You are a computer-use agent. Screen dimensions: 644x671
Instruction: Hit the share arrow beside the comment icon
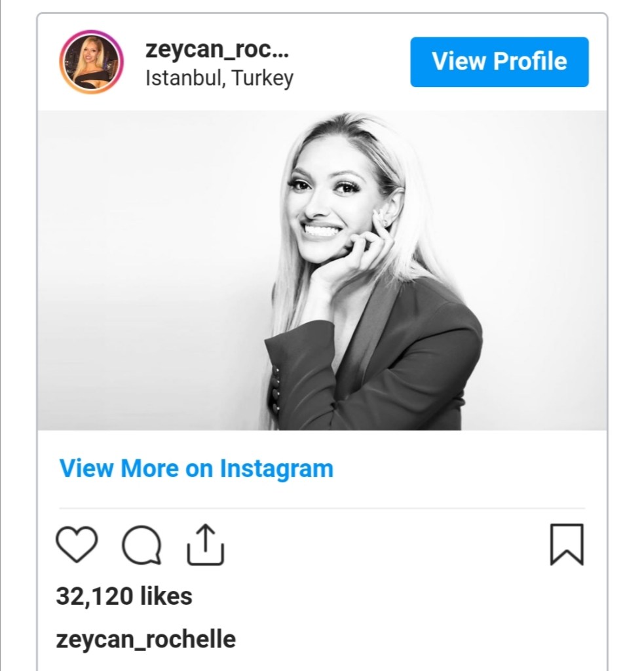[206, 544]
